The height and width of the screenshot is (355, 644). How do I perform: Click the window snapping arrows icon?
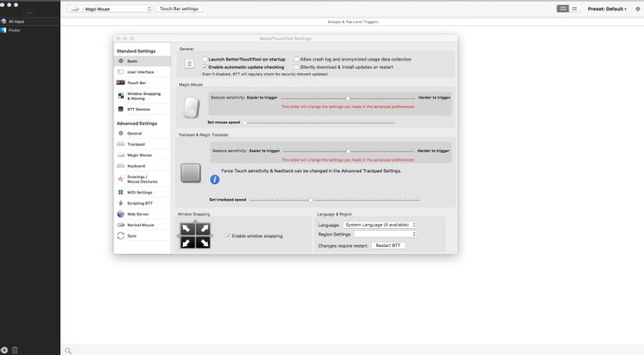coord(195,235)
